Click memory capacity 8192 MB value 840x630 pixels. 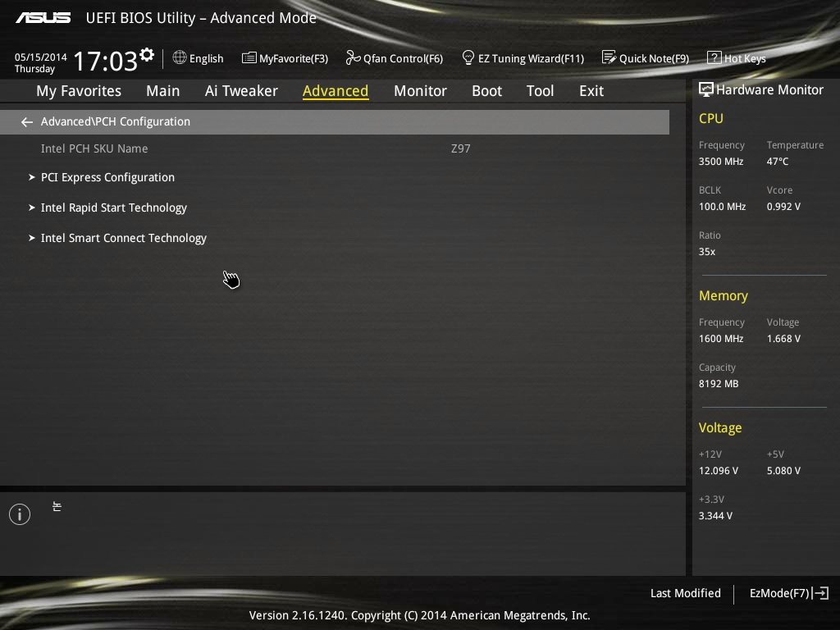(719, 384)
